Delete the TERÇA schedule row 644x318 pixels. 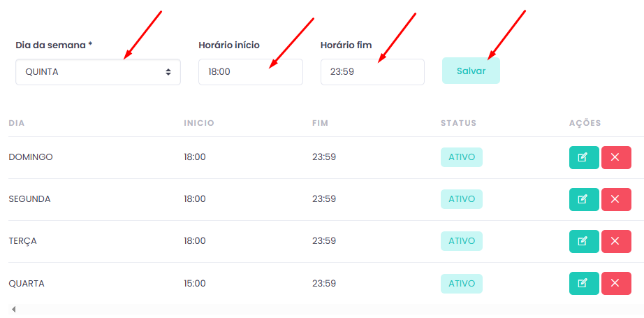click(x=615, y=241)
